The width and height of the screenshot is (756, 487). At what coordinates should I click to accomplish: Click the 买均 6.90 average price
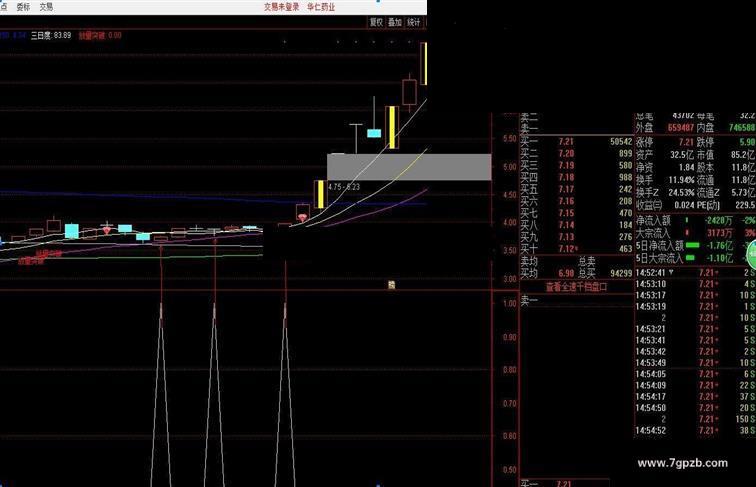[566, 273]
